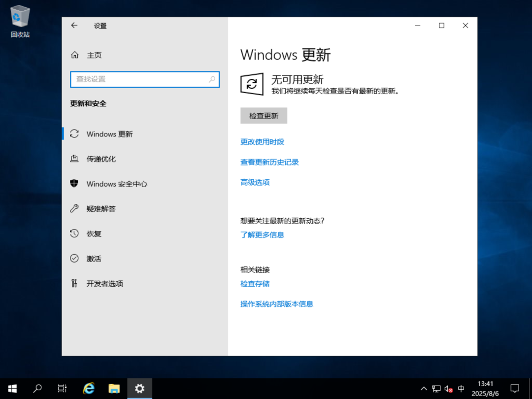Click the 想要关注最新的更新动态? text
The image size is (532, 399).
click(x=282, y=221)
